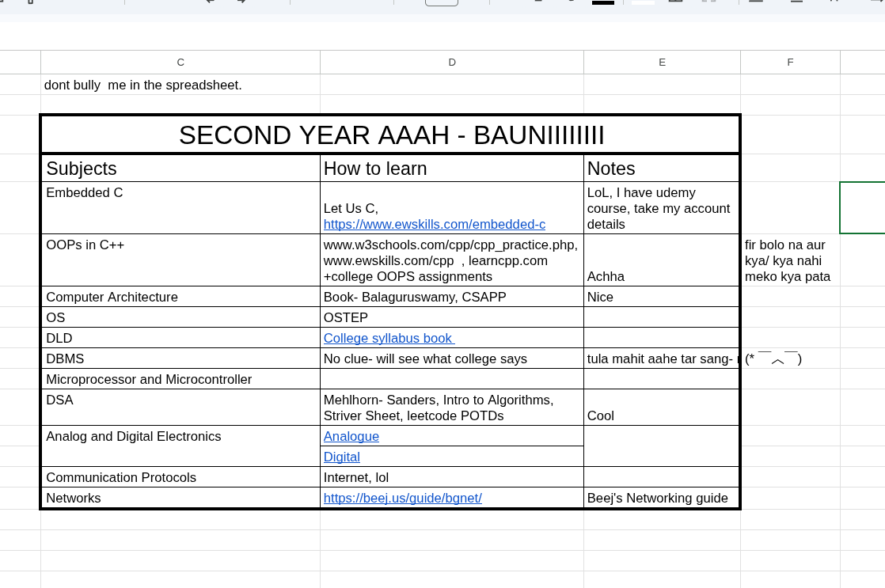
Task: Open the Analogue link
Action: 351,436
